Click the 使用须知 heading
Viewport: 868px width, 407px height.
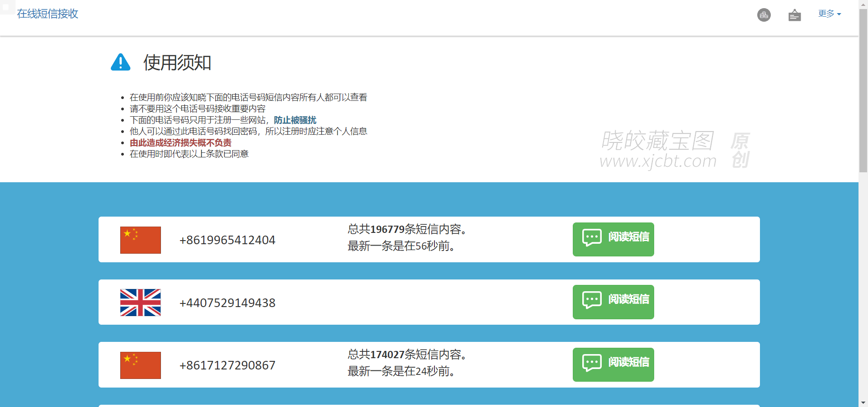(177, 62)
